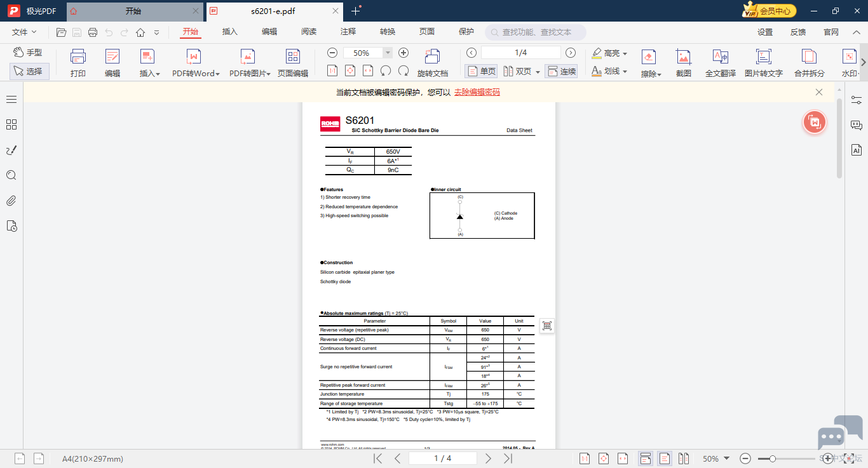
Task: Click Full Text Translate (全文翻译)
Action: [721, 64]
